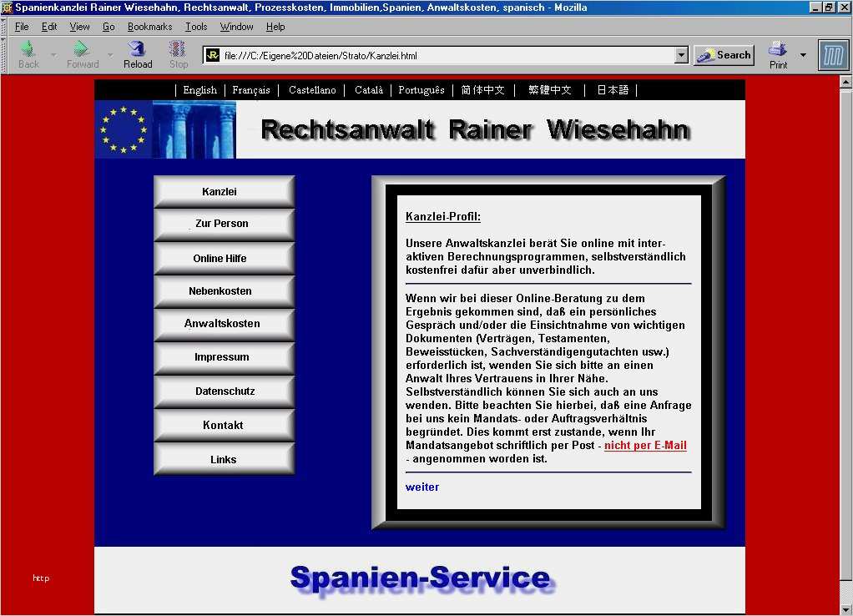Open the Tools menu
Image resolution: width=853 pixels, height=616 pixels.
point(196,27)
